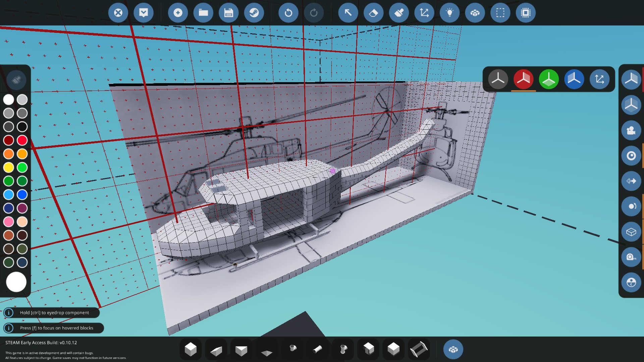Click the 'Press [f] to focus' hint

(x=54, y=328)
